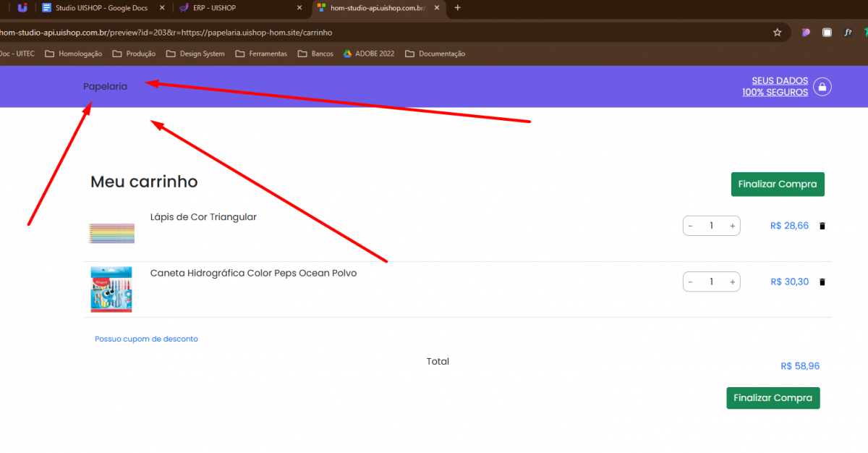Remove Caneta Hidrográfica item with trash icon
This screenshot has width=868, height=453.
[x=822, y=281]
